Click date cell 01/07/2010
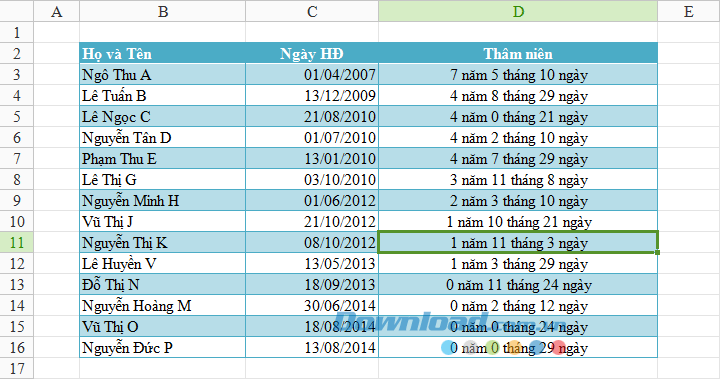720x379 pixels. point(312,137)
